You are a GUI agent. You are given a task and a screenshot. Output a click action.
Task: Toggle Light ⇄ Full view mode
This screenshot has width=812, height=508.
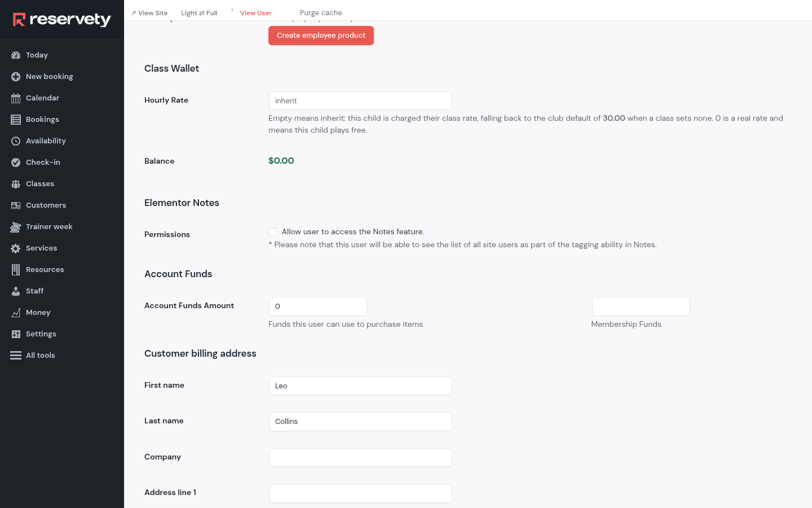199,13
